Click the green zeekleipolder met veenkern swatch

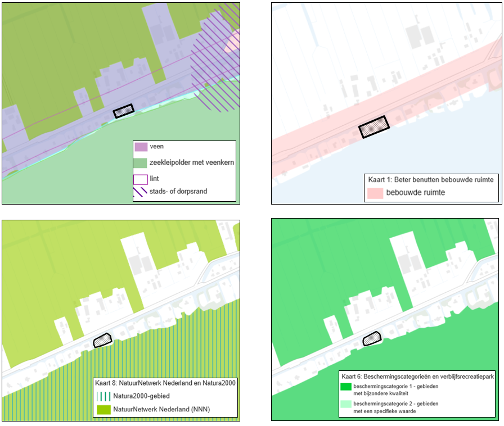(x=140, y=163)
